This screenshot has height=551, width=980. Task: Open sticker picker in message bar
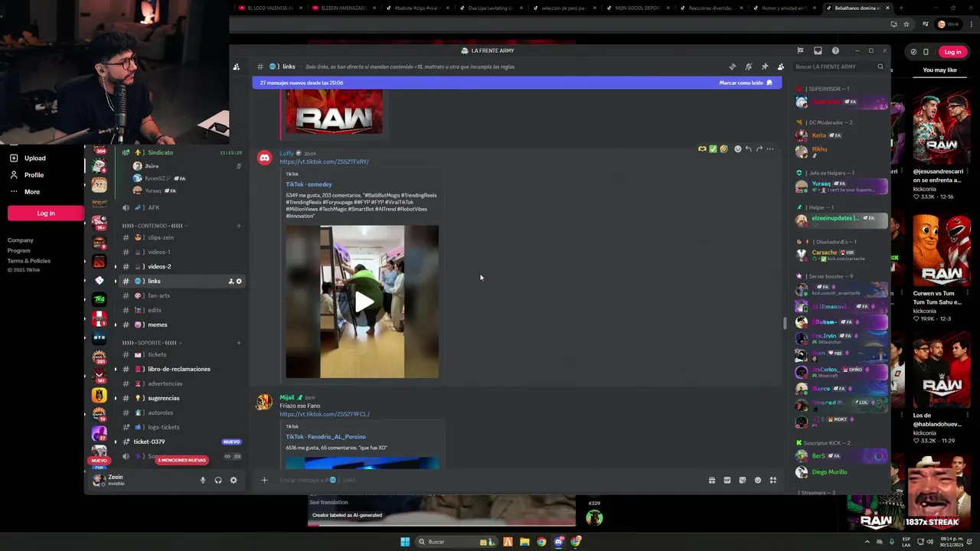(x=742, y=480)
